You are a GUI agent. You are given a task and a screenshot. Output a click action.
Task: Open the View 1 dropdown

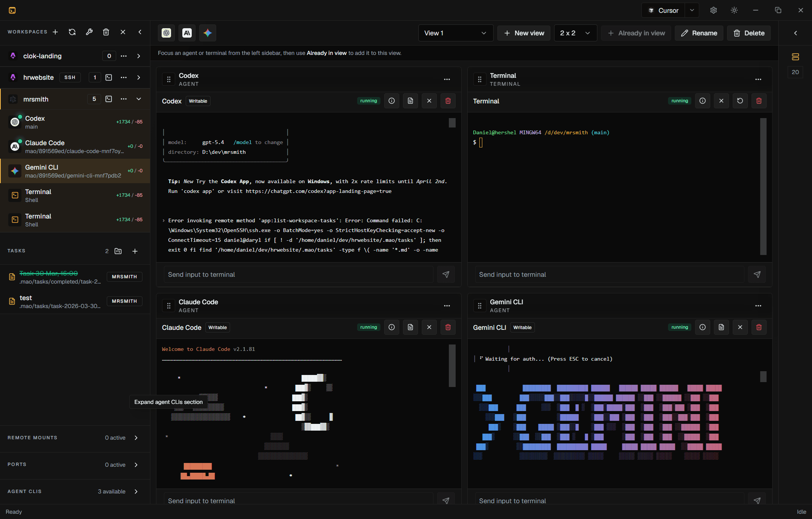click(x=455, y=33)
